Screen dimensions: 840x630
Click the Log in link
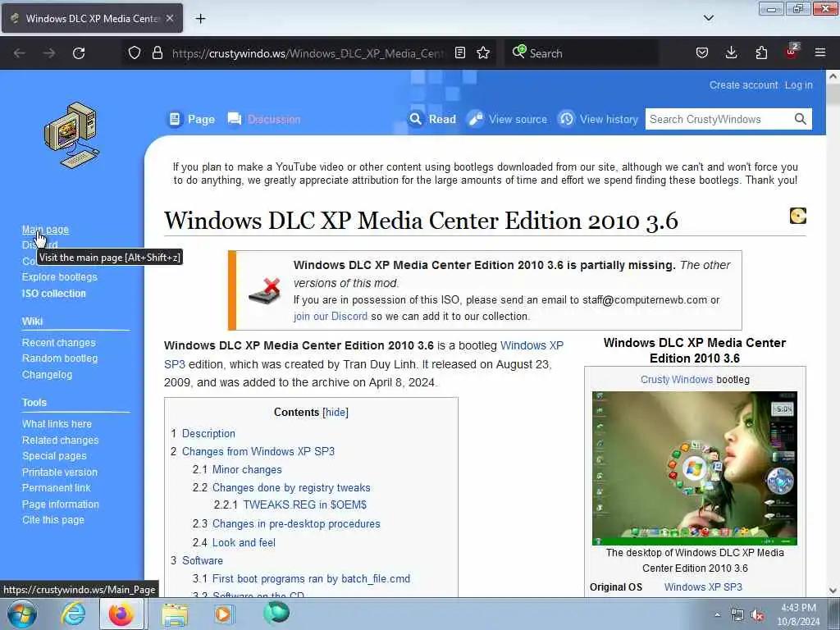coord(799,84)
